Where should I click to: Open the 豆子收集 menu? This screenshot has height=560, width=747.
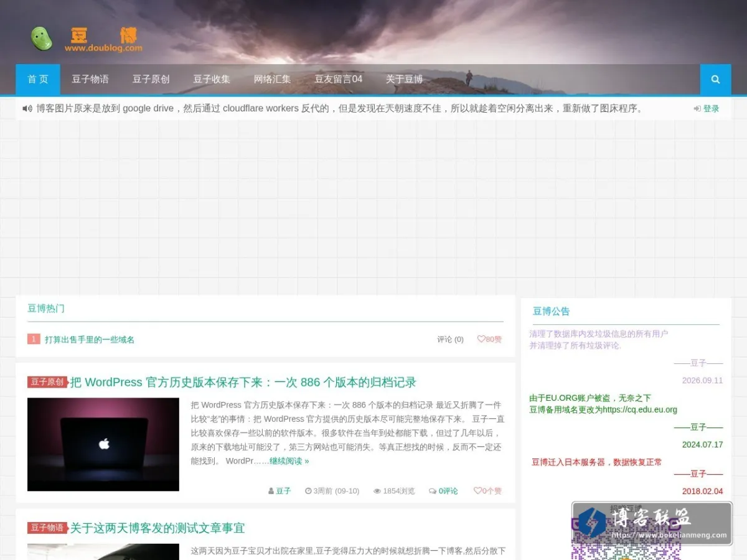(212, 80)
